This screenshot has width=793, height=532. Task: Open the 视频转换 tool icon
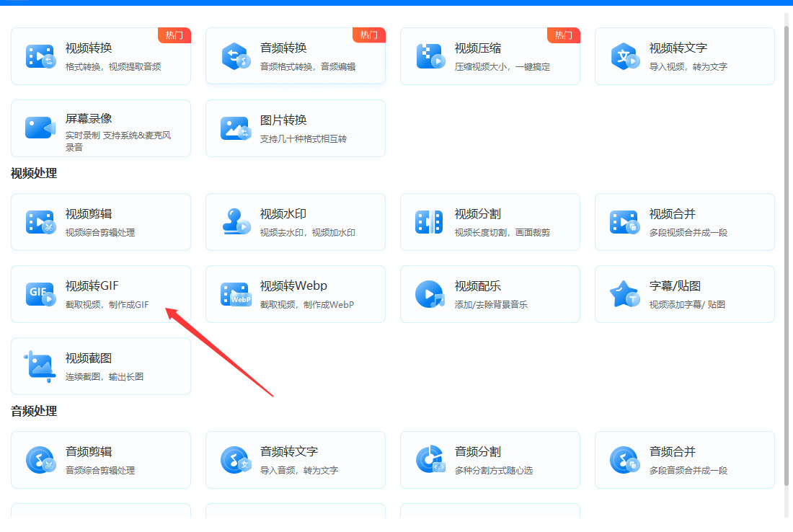pos(40,57)
